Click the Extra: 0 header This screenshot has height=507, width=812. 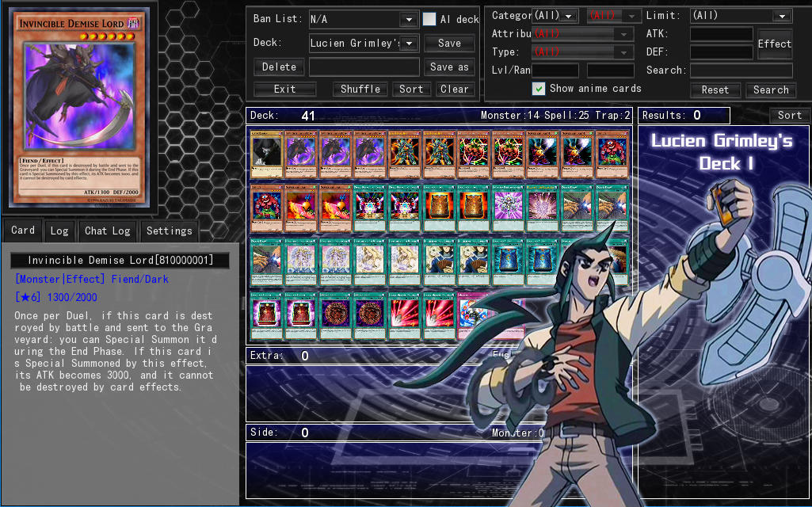click(279, 355)
